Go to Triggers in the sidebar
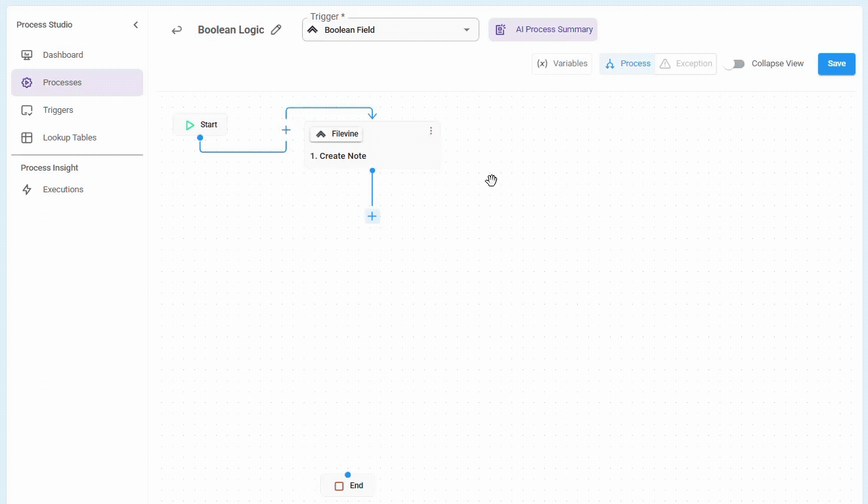The image size is (868, 504). 58,110
